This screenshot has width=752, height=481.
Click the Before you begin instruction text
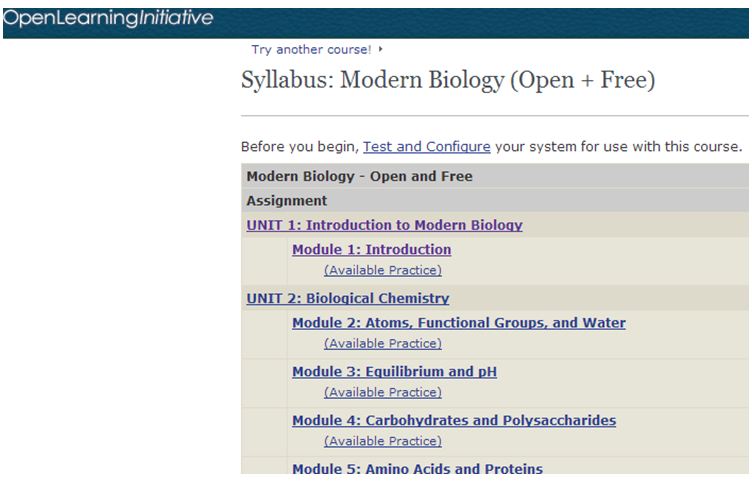click(492, 146)
